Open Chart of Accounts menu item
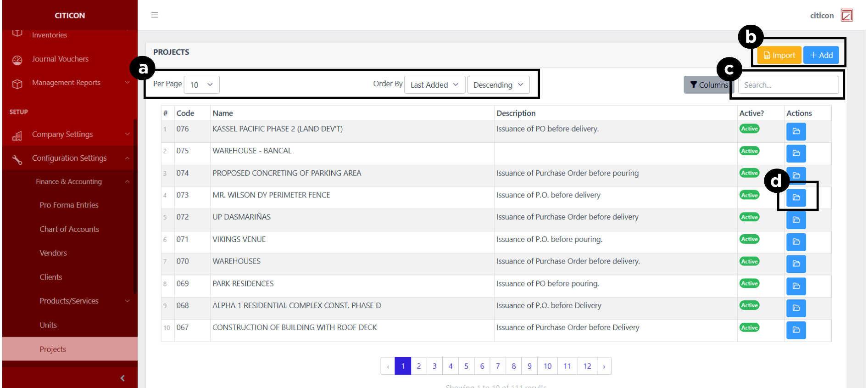Image resolution: width=868 pixels, height=388 pixels. point(69,229)
